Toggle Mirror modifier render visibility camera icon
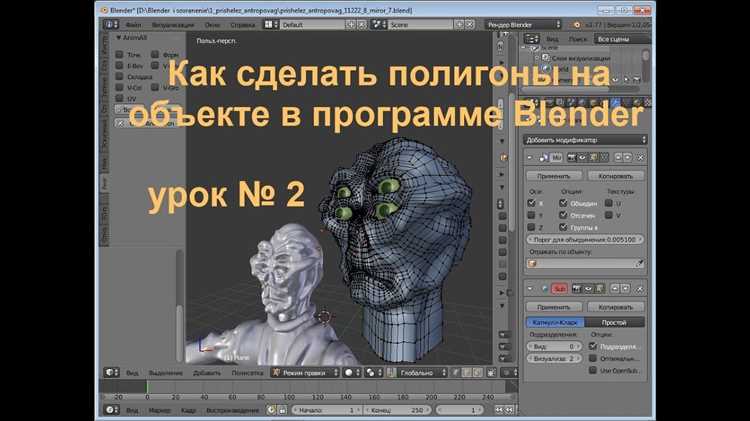The width and height of the screenshot is (750, 421). click(571, 157)
